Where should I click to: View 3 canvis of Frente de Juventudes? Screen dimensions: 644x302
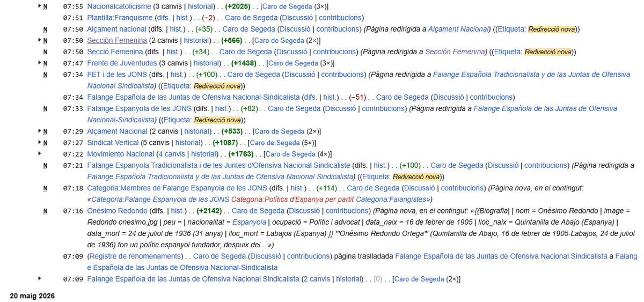point(173,63)
